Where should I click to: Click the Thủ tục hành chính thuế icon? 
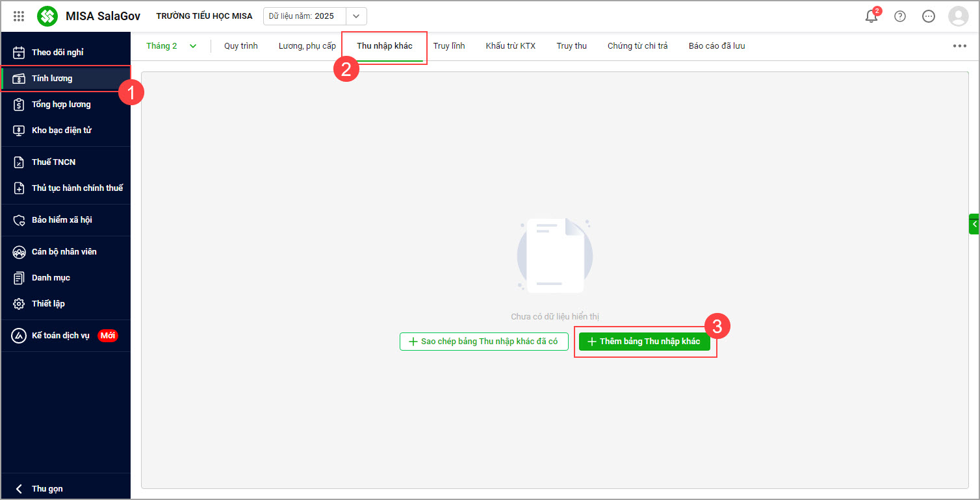[19, 188]
